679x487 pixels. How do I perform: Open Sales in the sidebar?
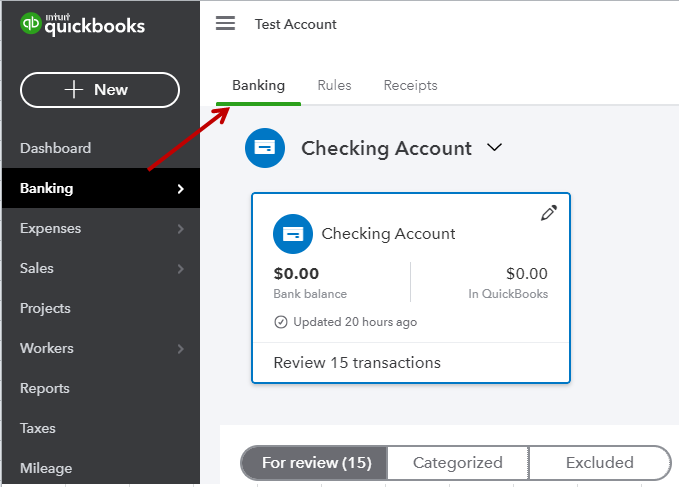coord(100,268)
